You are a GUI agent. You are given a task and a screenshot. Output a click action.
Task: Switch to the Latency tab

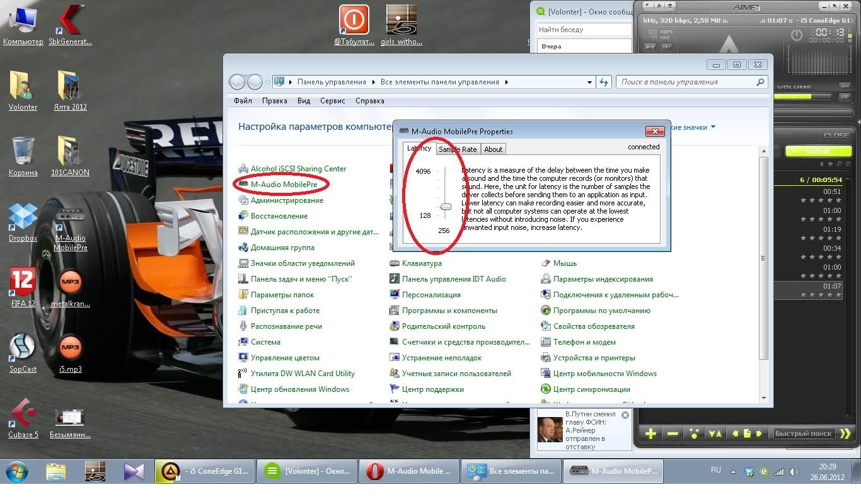pos(419,149)
